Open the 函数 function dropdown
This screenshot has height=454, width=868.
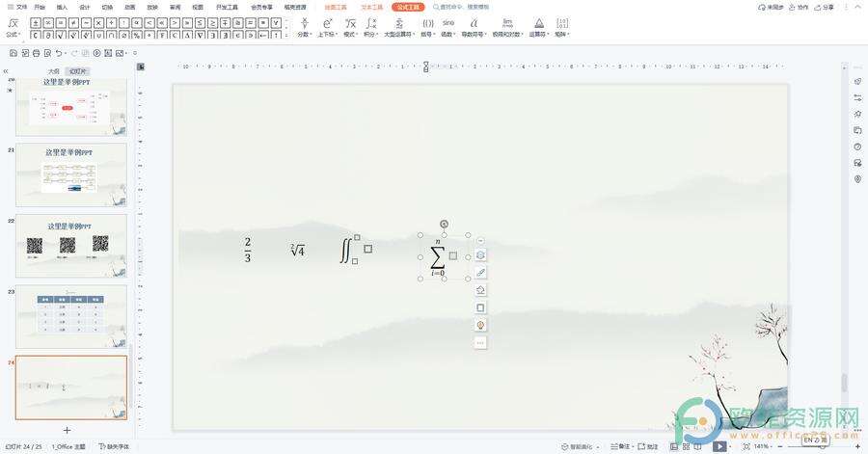(x=448, y=28)
